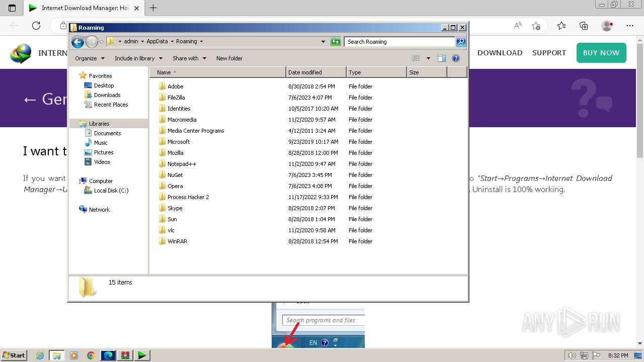The height and width of the screenshot is (362, 644).
Task: Select the Media Center Programs folder
Action: coord(196,131)
